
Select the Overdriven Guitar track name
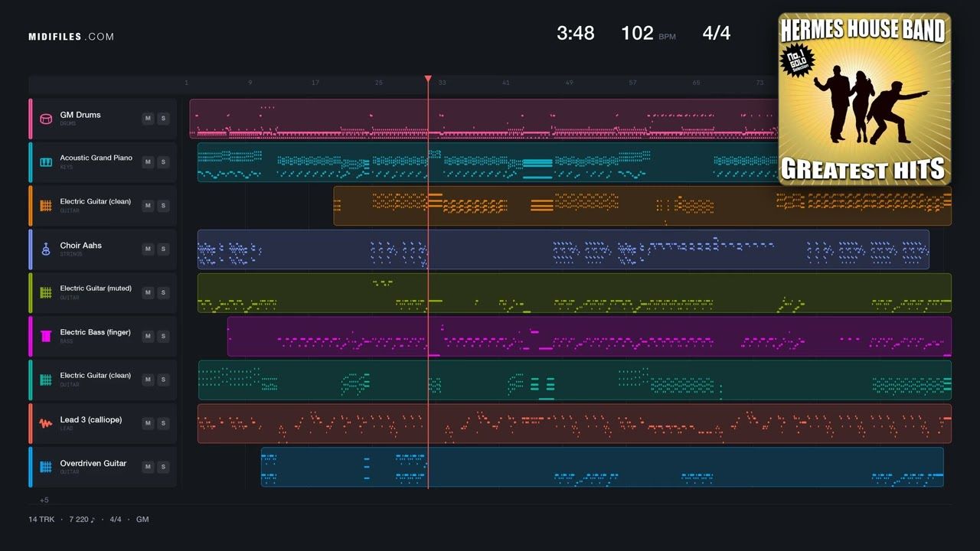93,463
